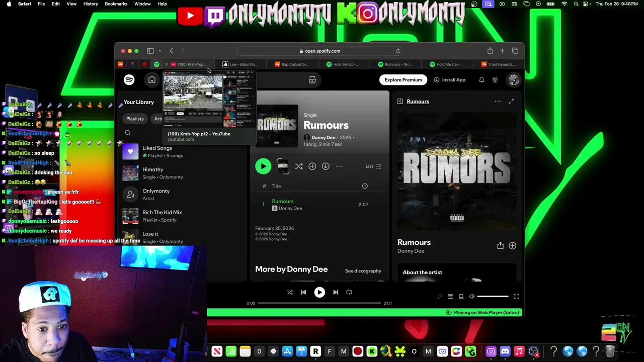Image resolution: width=644 pixels, height=362 pixels.
Task: Toggle smart shuffle for the Rumours single
Action: (299, 166)
